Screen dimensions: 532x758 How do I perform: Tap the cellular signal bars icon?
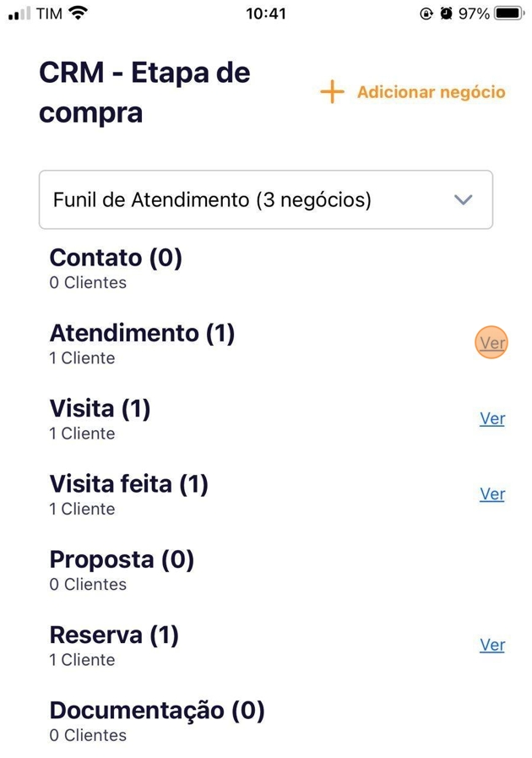19,14
